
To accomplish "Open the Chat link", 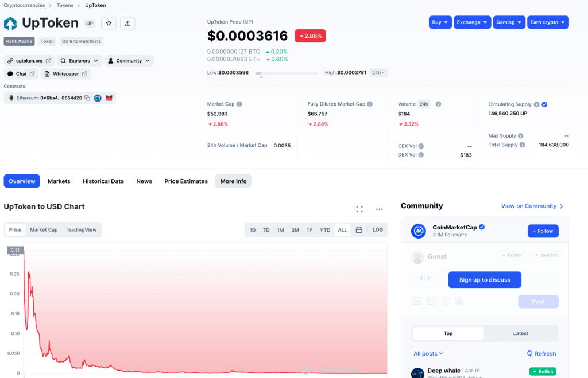I will click(21, 74).
